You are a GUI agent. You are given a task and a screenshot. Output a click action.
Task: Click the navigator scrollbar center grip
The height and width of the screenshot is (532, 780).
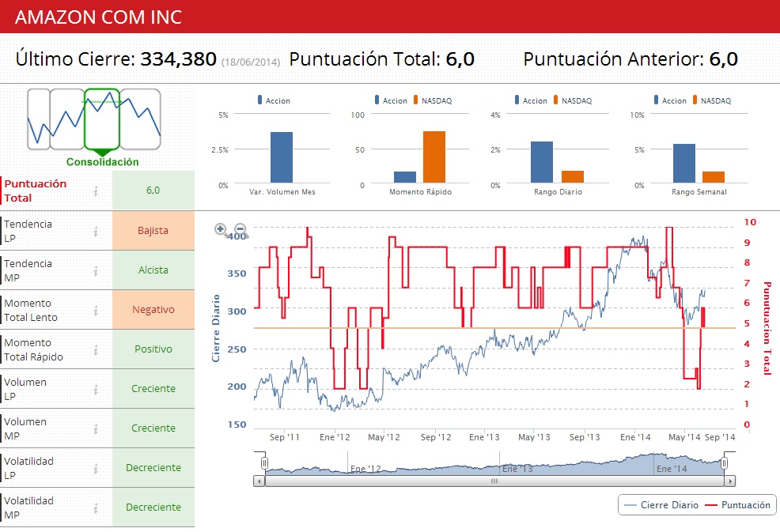(x=494, y=481)
